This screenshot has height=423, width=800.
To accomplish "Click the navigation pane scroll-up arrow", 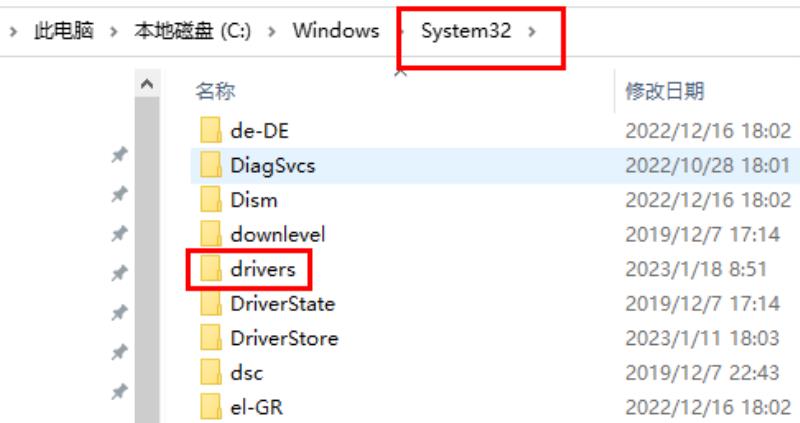I will pyautogui.click(x=147, y=83).
